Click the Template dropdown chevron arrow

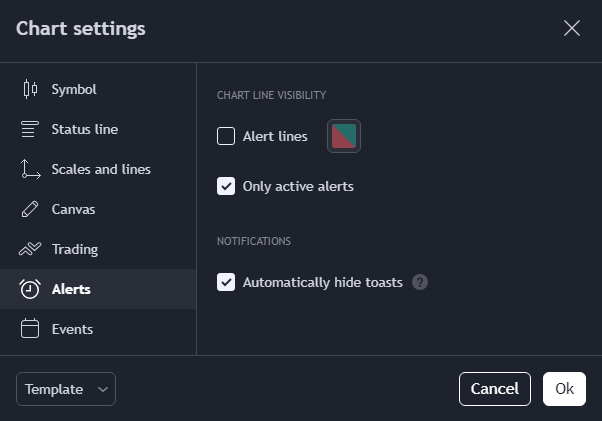click(103, 390)
